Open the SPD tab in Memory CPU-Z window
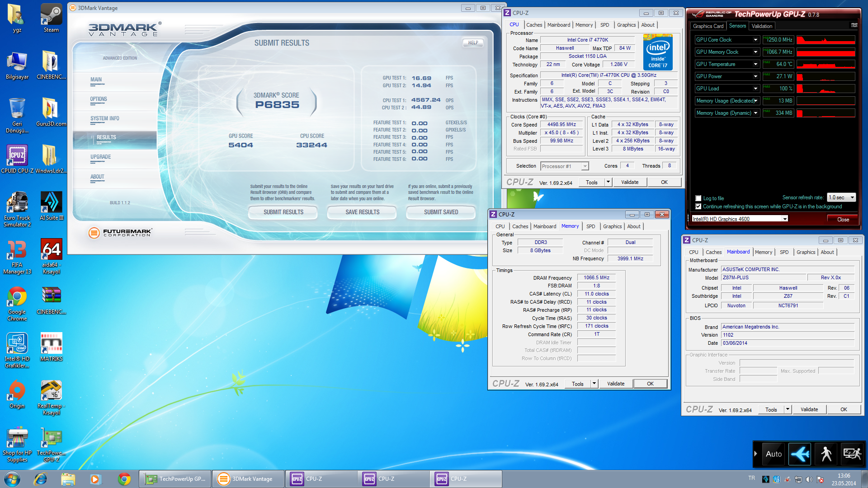The height and width of the screenshot is (488, 868). [x=590, y=226]
